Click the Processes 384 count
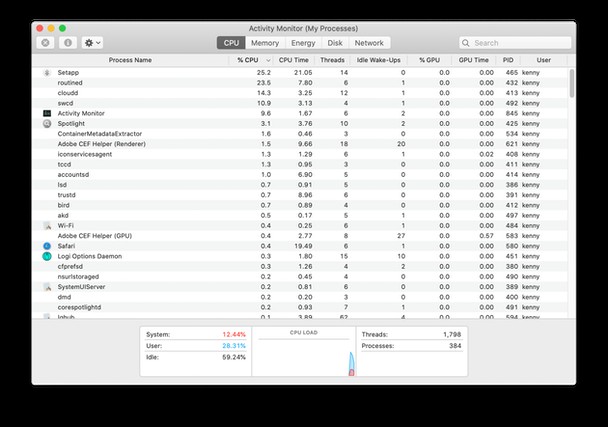Viewport: 608px width, 427px height. point(455,346)
